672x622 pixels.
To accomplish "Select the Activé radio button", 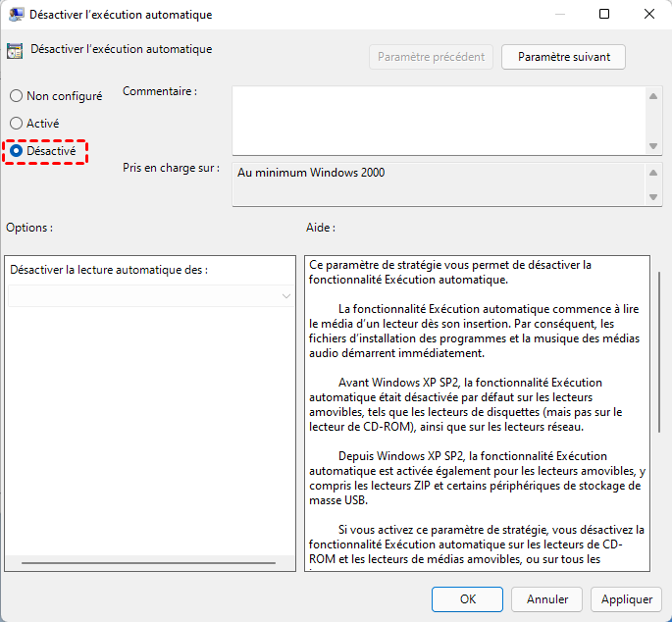I will [17, 123].
